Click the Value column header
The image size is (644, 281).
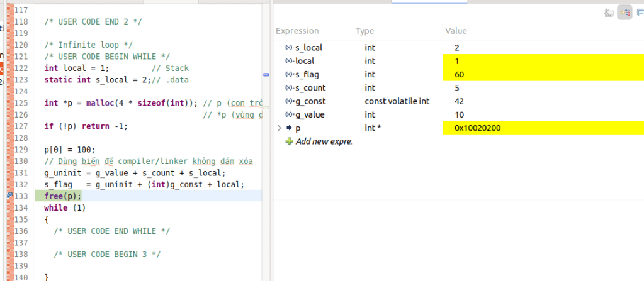pos(456,31)
